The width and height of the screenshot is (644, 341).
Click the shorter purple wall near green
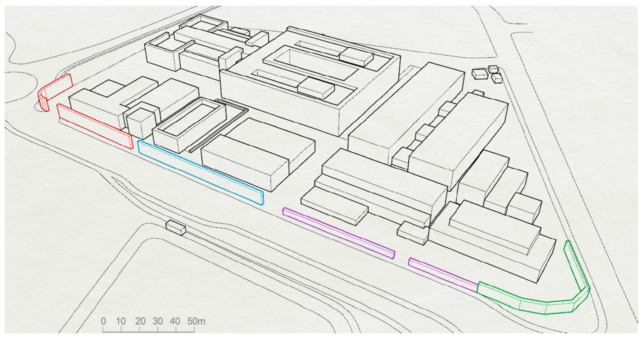(443, 274)
